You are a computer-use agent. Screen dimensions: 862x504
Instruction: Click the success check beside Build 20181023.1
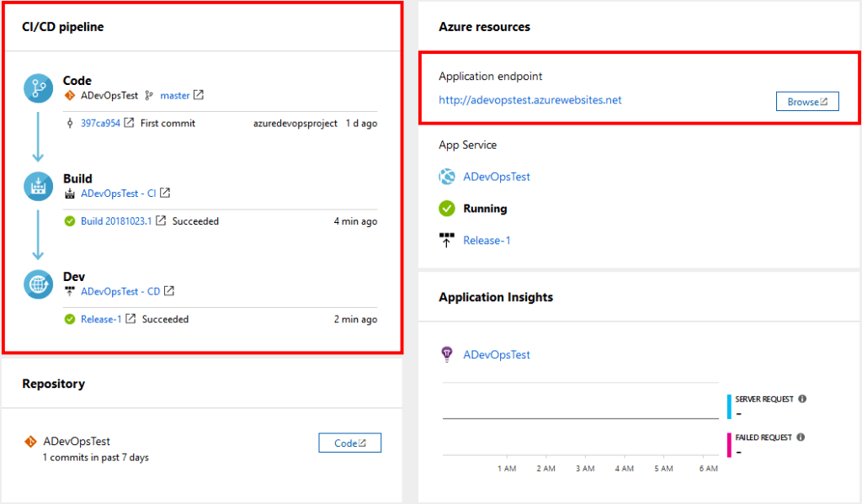72,221
